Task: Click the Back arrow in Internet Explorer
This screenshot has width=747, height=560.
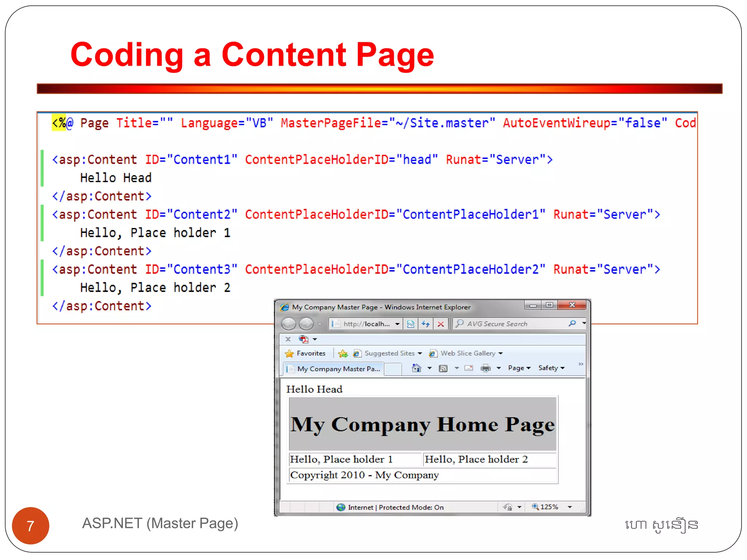Action: 289,323
